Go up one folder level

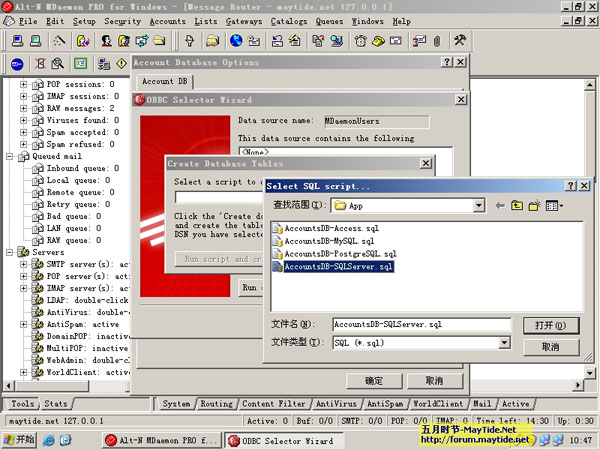pyautogui.click(x=518, y=205)
